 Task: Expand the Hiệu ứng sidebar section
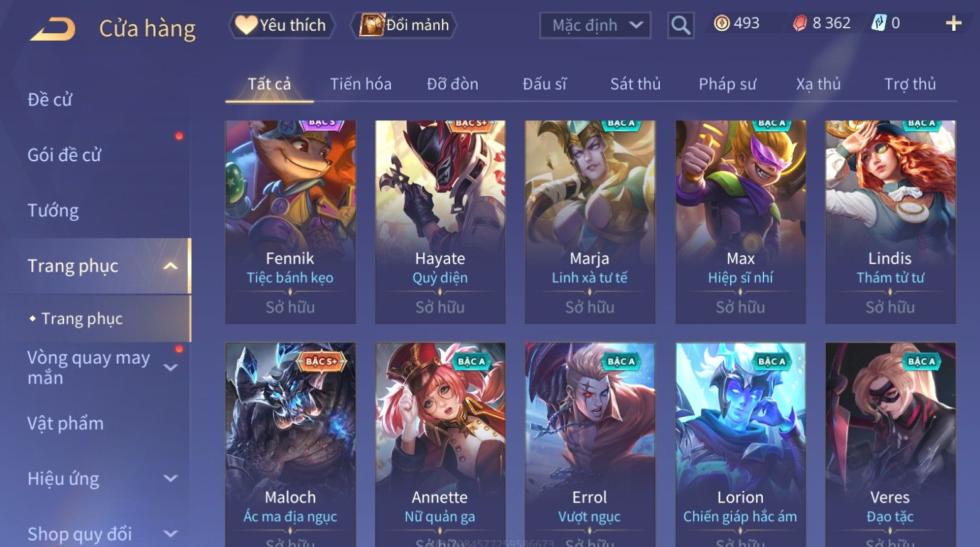click(x=170, y=479)
